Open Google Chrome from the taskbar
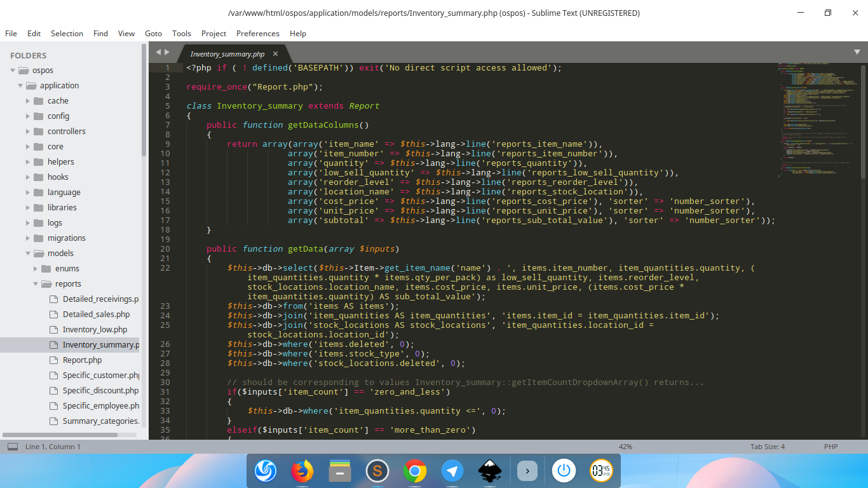 point(414,471)
